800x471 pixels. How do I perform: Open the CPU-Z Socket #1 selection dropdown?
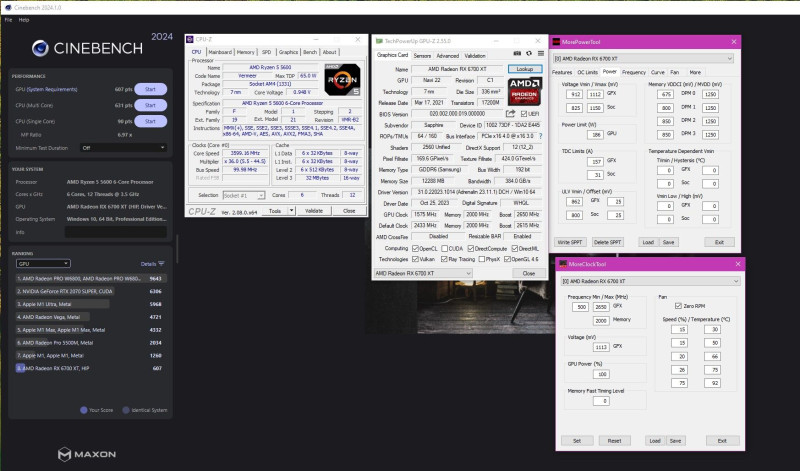click(244, 195)
